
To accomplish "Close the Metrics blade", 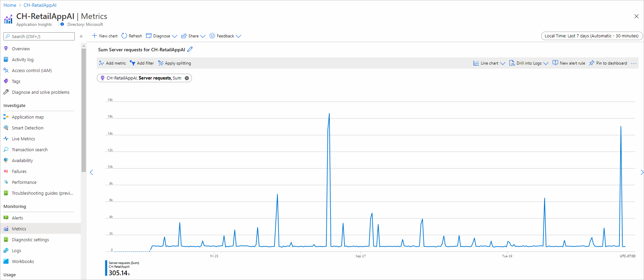I will (x=637, y=16).
